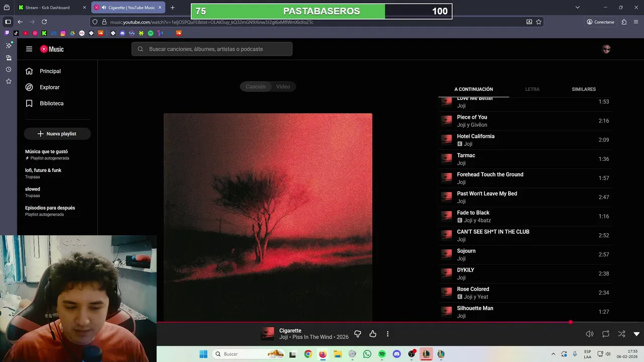Viewport: 644px width, 362px height.
Task: Play Sojourn in queue
Action: point(525,254)
